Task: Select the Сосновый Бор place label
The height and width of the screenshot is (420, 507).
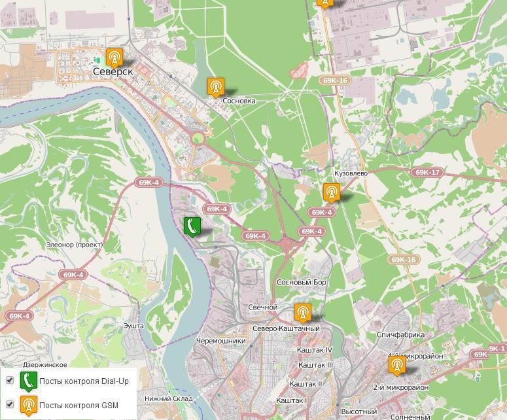Action: (x=302, y=283)
